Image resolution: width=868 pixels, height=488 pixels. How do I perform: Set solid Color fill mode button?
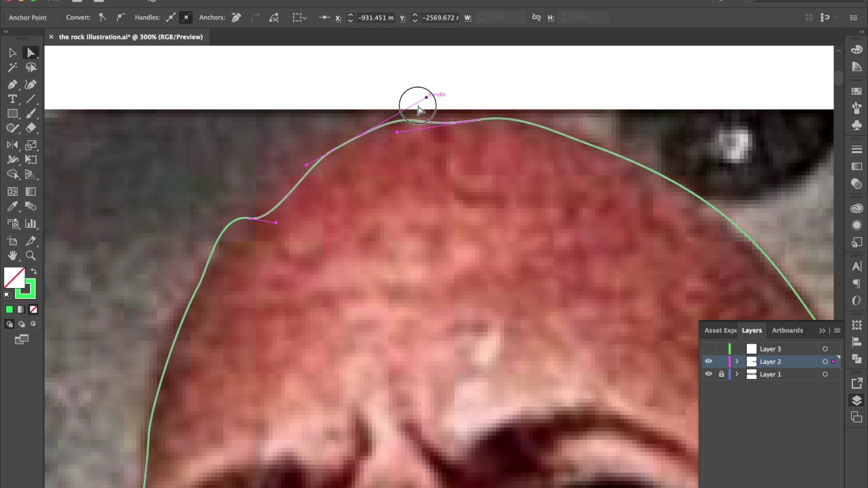pyautogui.click(x=9, y=310)
